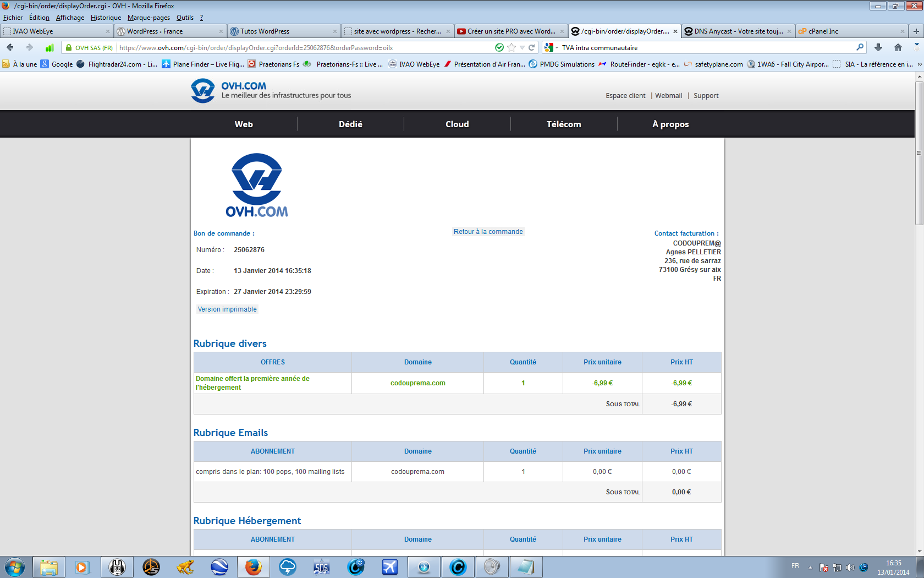Open the Fichier menu
The height and width of the screenshot is (578, 924).
[13, 18]
